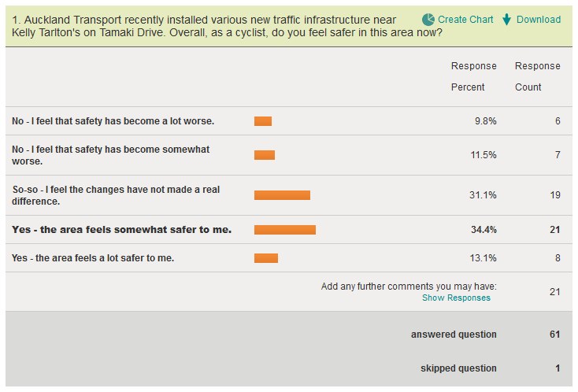Click the Create Chart pie icon
The width and height of the screenshot is (578, 392).
[x=428, y=19]
